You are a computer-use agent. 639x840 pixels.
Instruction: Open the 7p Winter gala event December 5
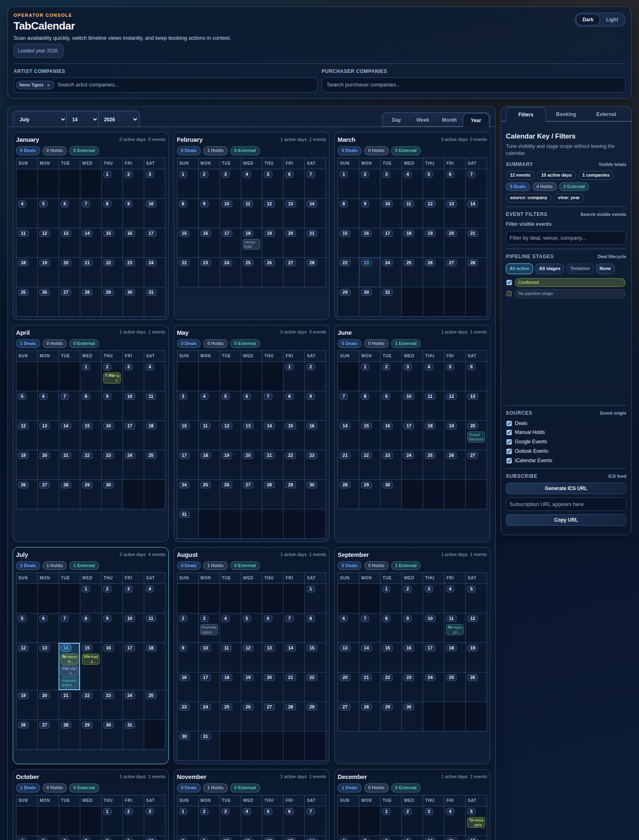[x=476, y=822]
